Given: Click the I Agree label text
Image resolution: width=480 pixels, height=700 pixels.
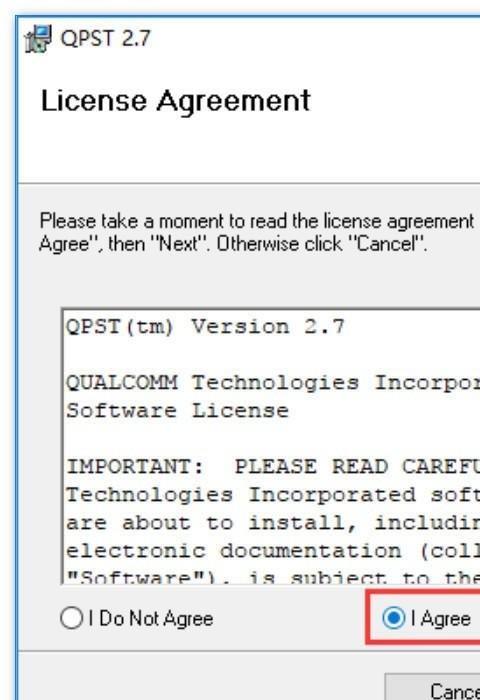Looking at the screenshot, I should pyautogui.click(x=441, y=619).
